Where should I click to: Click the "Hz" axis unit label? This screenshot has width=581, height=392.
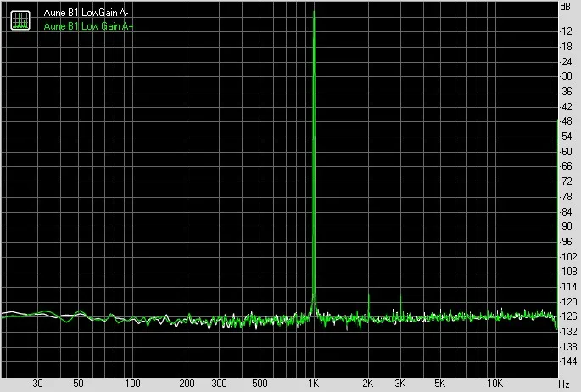click(x=563, y=384)
